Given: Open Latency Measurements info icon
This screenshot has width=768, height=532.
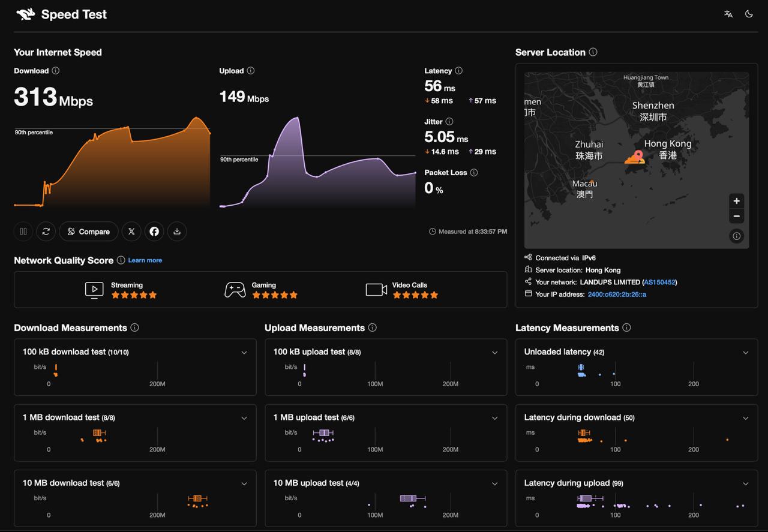Looking at the screenshot, I should coord(627,327).
